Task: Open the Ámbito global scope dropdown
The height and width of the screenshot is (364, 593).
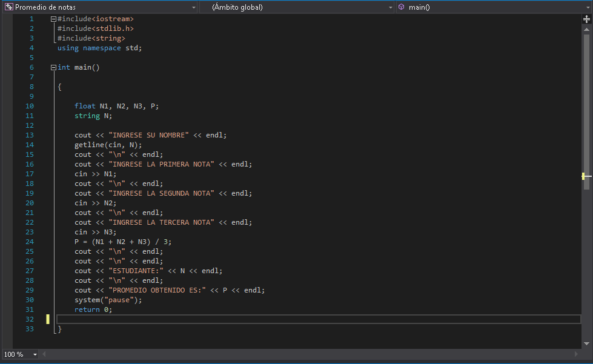Action: click(x=297, y=7)
